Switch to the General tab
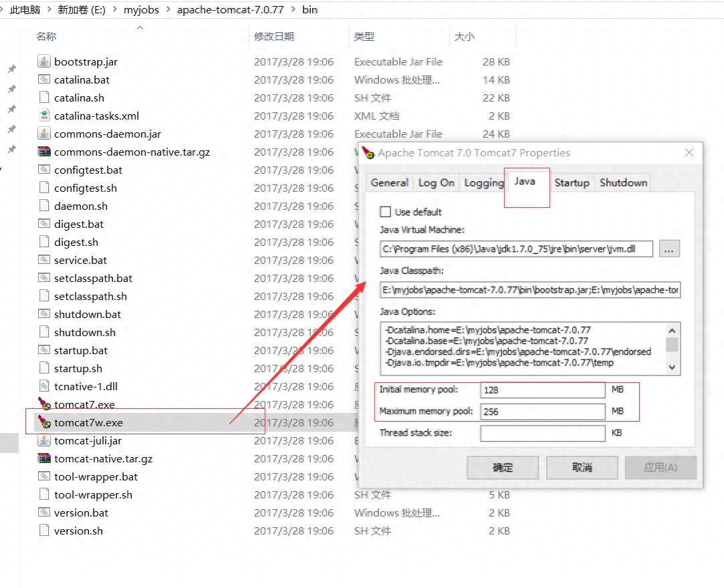This screenshot has width=724, height=588. [x=390, y=183]
